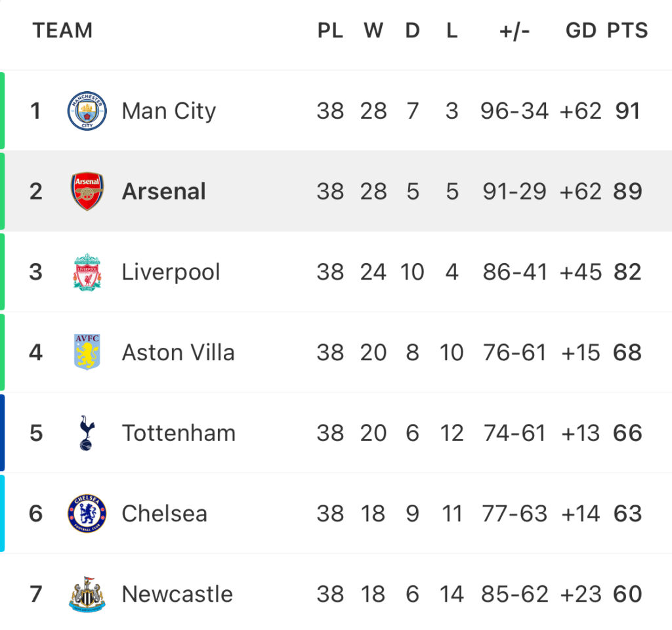Tap the Chelsea club crest

(87, 513)
